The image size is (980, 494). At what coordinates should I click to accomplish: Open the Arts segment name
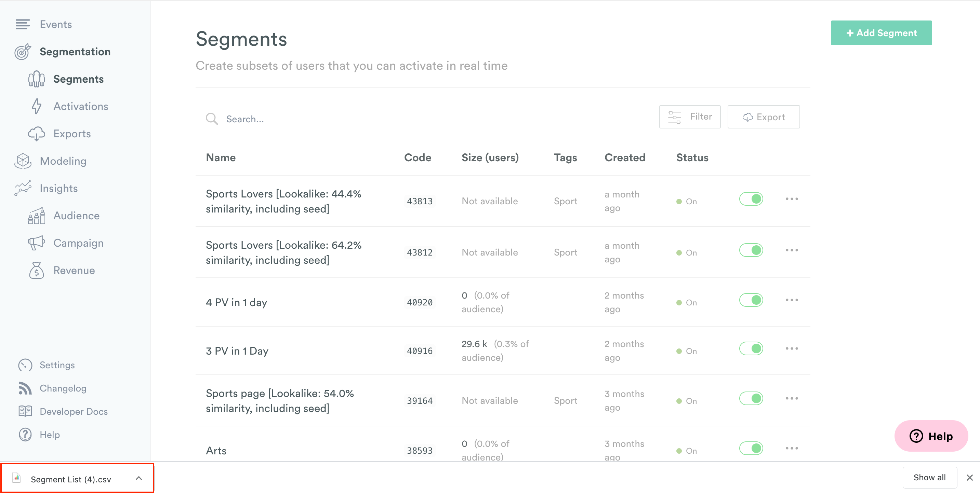pyautogui.click(x=216, y=451)
